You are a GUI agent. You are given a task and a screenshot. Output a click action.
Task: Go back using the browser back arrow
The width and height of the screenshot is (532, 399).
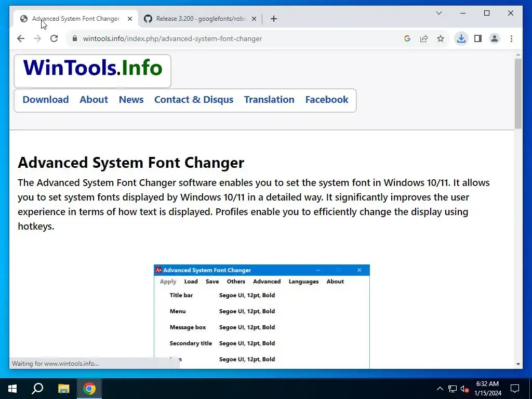click(x=21, y=38)
